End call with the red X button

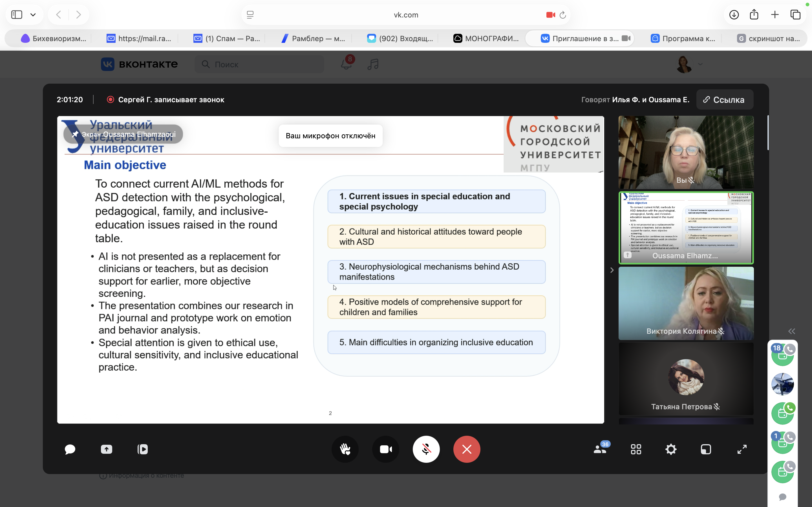(466, 449)
